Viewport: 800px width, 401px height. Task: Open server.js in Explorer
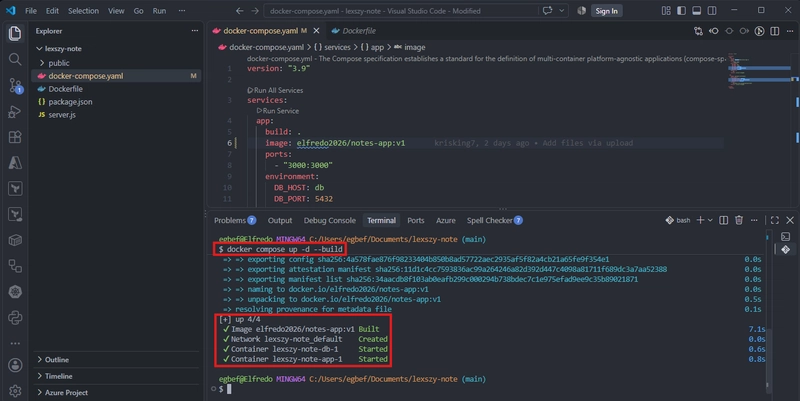coord(116,115)
